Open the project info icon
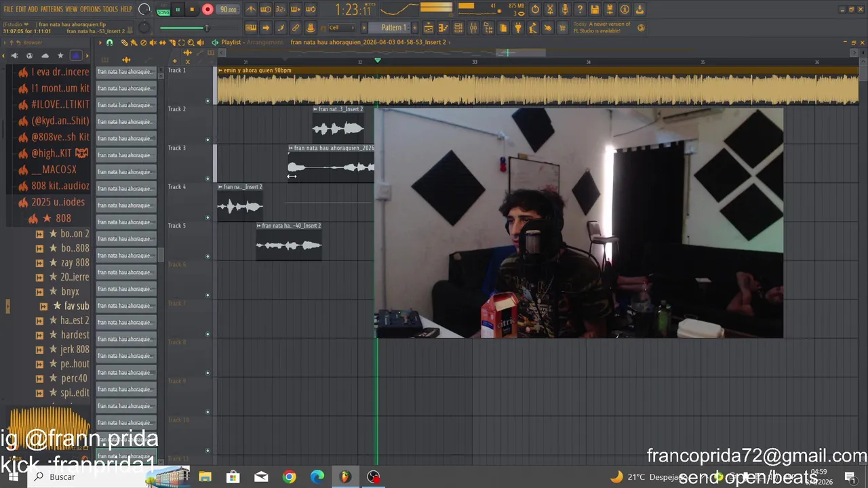868x488 pixels. tap(625, 9)
